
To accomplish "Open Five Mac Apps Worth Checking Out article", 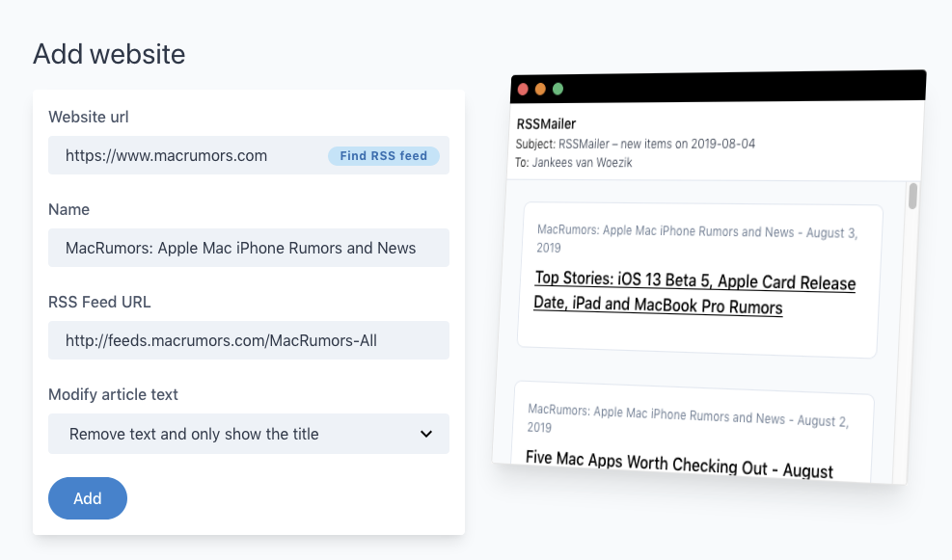I will pos(679,465).
